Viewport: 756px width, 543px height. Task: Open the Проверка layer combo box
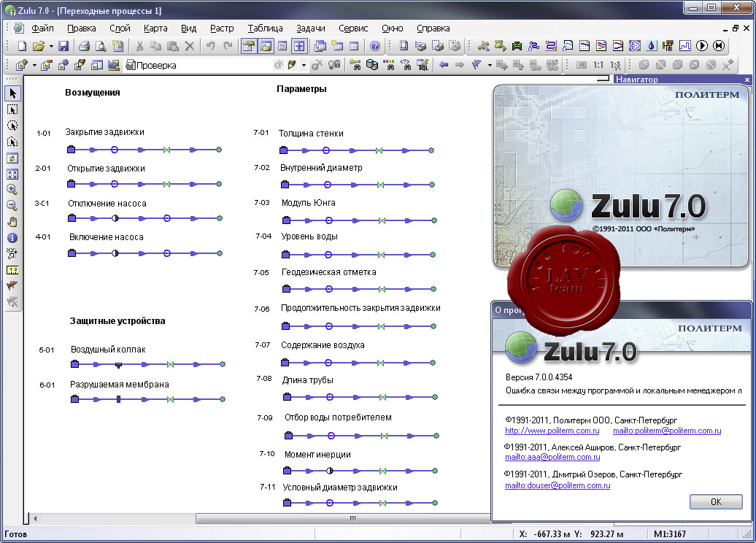198,65
